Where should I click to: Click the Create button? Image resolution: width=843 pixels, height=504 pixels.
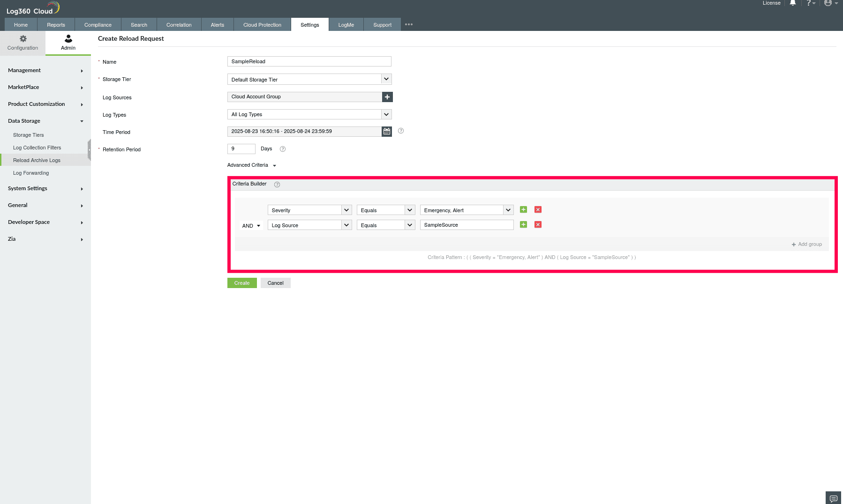click(x=242, y=283)
